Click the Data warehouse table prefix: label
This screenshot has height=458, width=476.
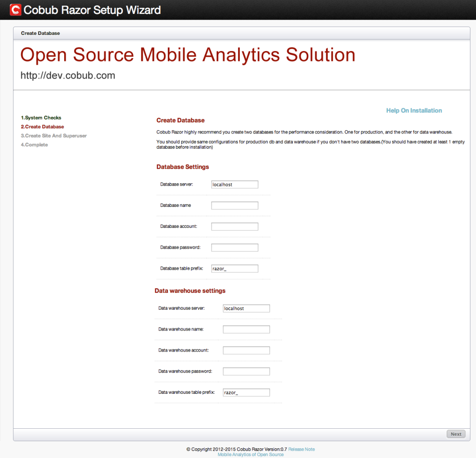coord(186,392)
